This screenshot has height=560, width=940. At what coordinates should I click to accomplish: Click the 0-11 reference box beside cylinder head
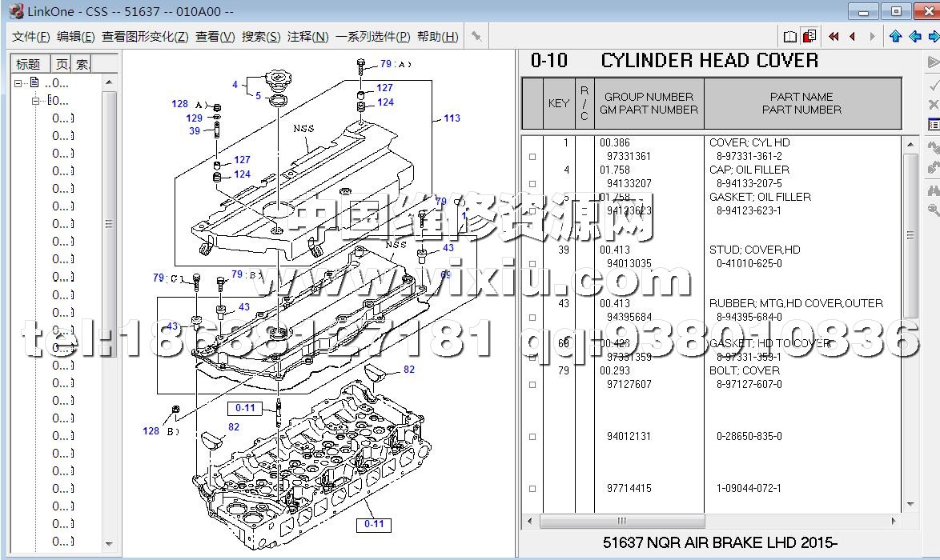245,408
